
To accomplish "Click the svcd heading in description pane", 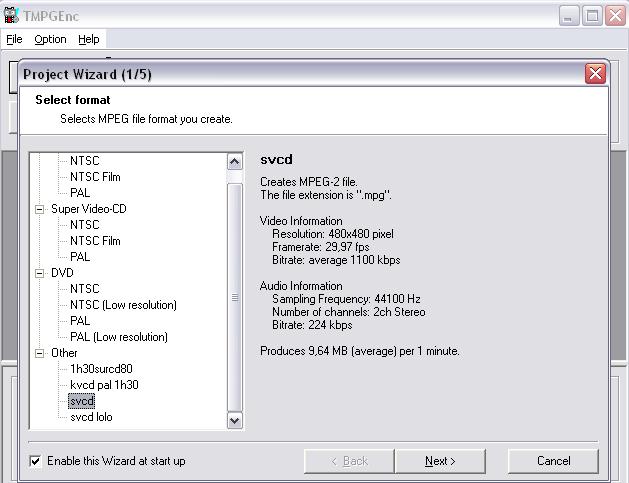I will pos(276,160).
